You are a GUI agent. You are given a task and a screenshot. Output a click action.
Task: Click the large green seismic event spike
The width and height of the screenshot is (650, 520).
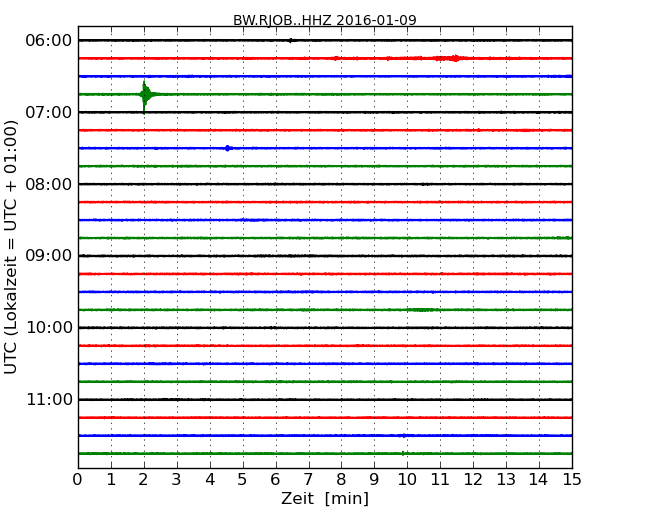[x=146, y=96]
